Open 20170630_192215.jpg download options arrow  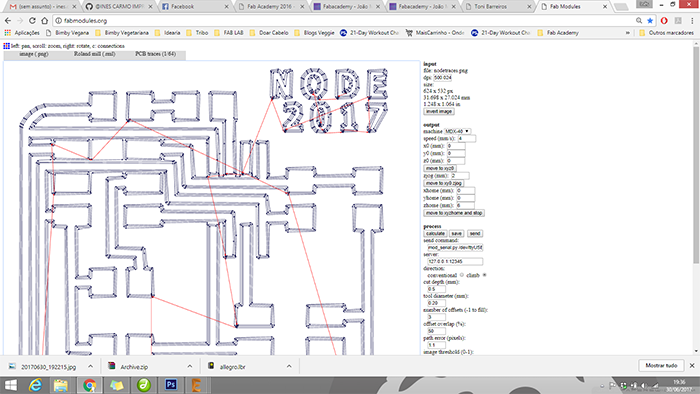(91, 367)
